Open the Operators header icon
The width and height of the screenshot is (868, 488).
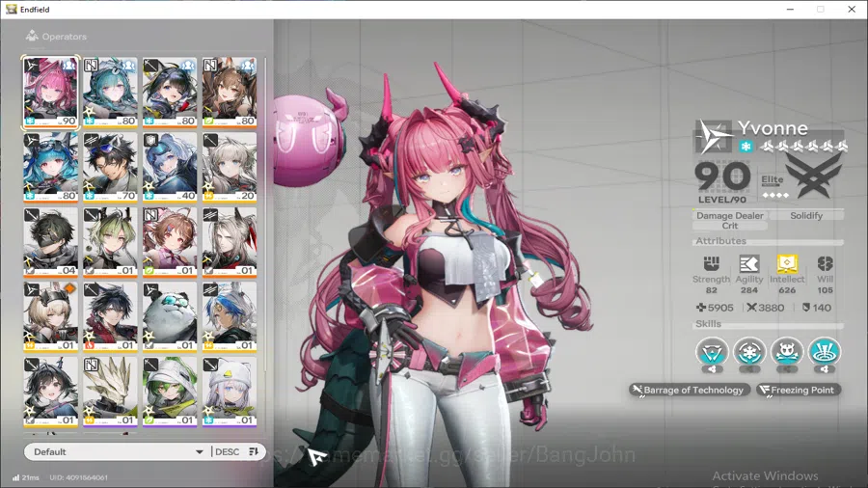coord(32,36)
